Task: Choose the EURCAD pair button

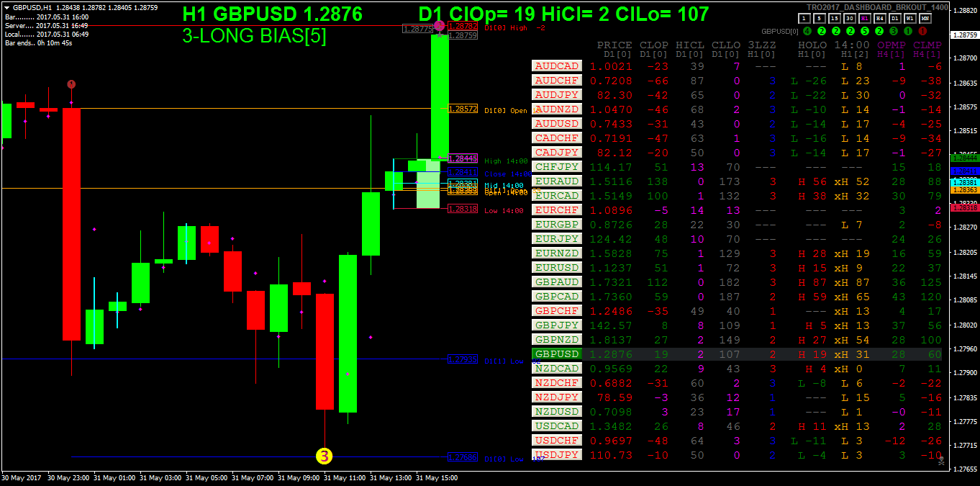Action: coord(557,195)
